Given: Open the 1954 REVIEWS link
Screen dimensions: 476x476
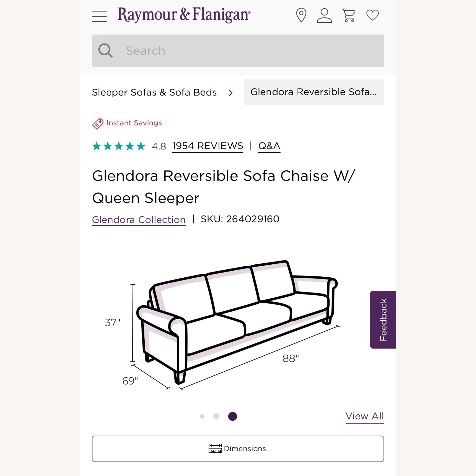Looking at the screenshot, I should point(208,146).
